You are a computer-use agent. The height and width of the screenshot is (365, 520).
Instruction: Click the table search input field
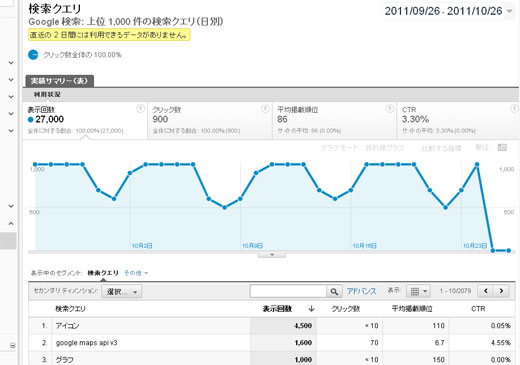coord(288,291)
